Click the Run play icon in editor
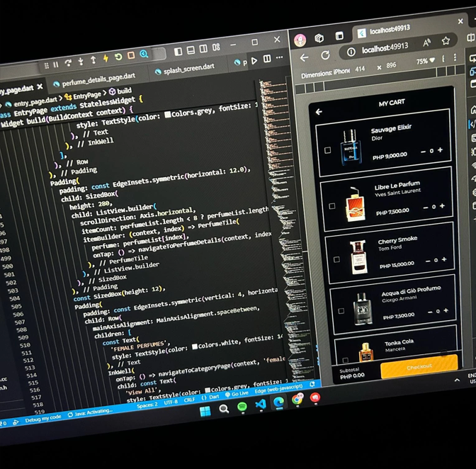This screenshot has height=469, width=476. pos(254,60)
